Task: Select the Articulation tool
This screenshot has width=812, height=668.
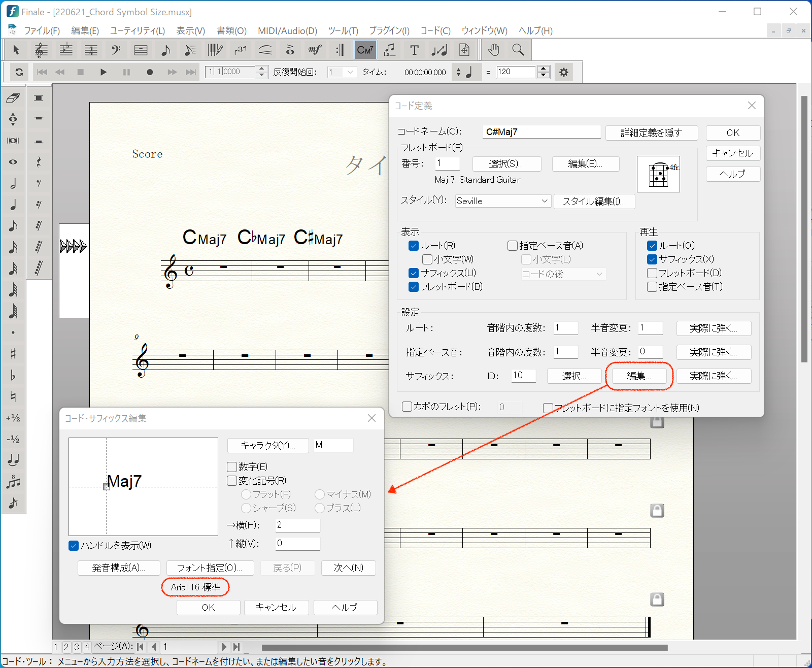Action: coord(290,50)
